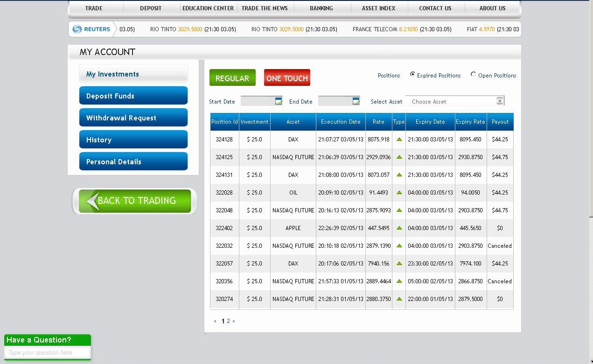This screenshot has height=364, width=593.
Task: Click the BACK TO TRADING button
Action: click(x=135, y=201)
